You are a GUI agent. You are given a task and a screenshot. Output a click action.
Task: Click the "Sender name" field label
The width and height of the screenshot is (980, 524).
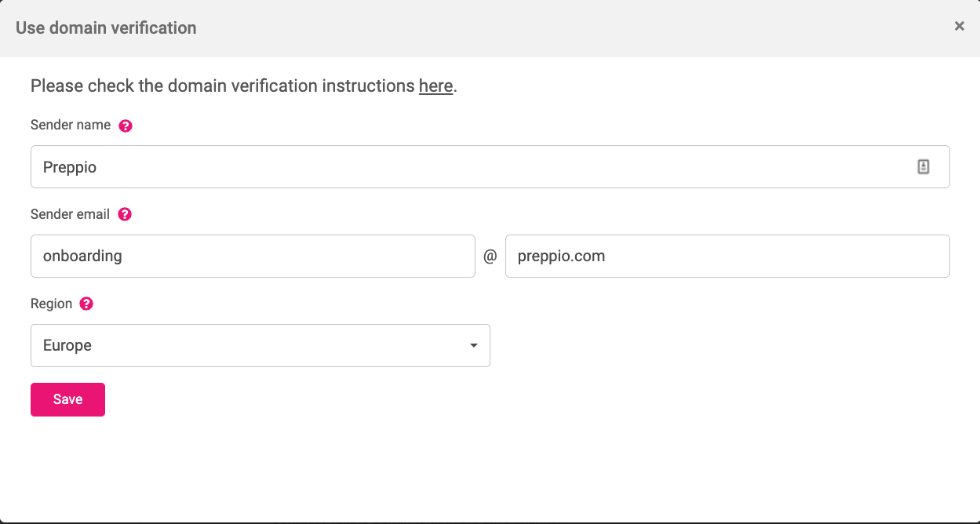pos(69,125)
